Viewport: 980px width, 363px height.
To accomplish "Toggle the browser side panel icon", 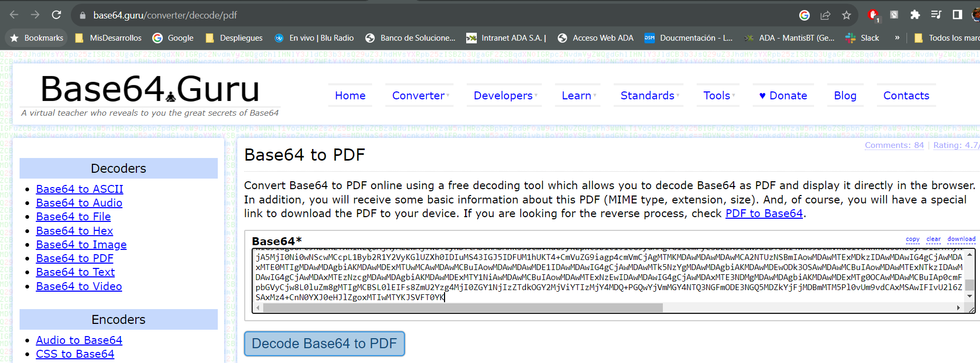I will click(x=957, y=15).
